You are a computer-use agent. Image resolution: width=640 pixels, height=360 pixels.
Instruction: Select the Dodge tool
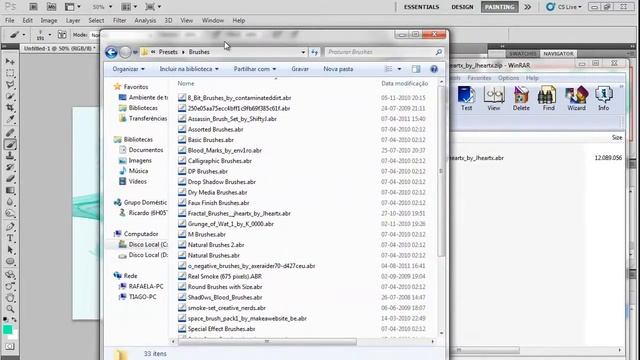[x=10, y=213]
